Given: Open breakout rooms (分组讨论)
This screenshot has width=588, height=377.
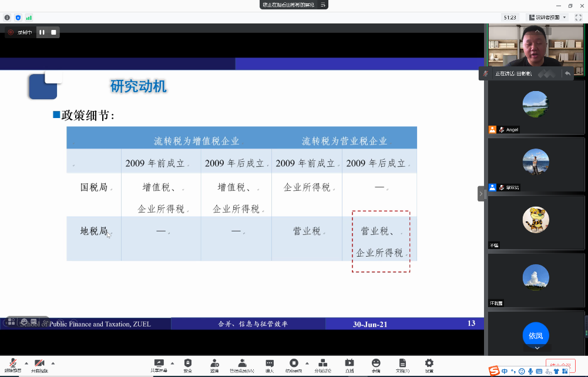Looking at the screenshot, I should pos(322,365).
